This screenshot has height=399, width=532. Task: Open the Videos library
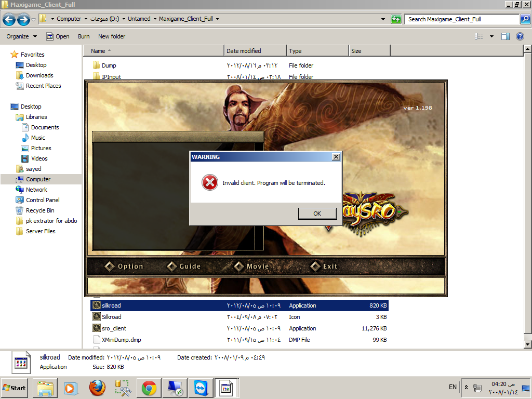pos(39,158)
